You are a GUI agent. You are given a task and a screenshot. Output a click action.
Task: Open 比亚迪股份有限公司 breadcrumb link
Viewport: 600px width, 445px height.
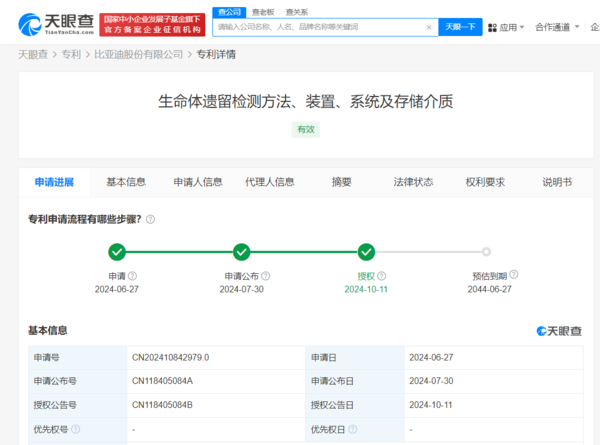pos(139,55)
